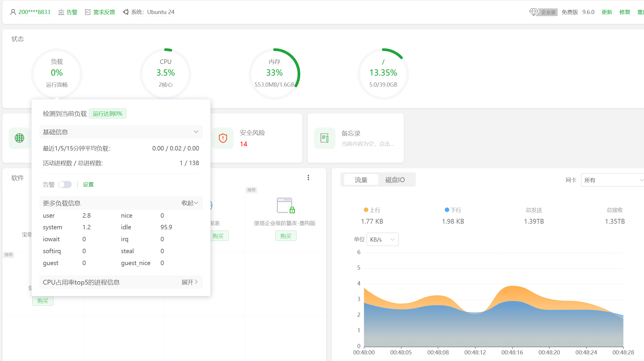Viewport: 644px width, 361px height.
Task: Switch to the 磁盘IO tab
Action: [395, 179]
